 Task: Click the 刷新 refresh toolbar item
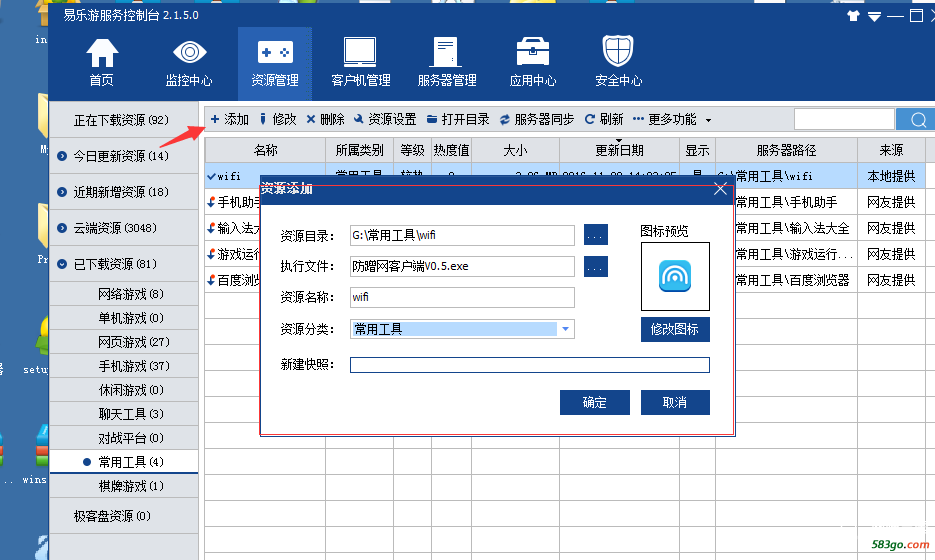point(604,119)
